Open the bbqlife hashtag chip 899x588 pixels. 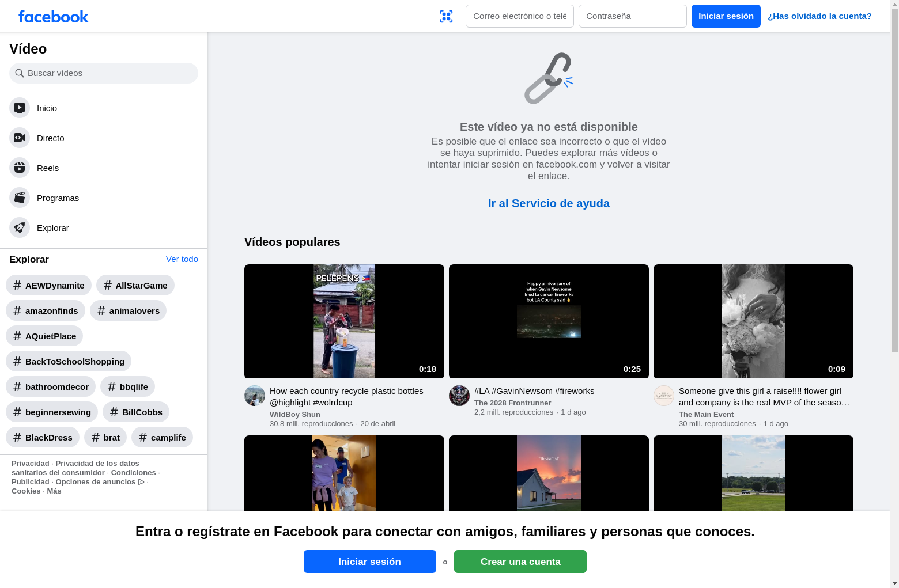tap(127, 386)
